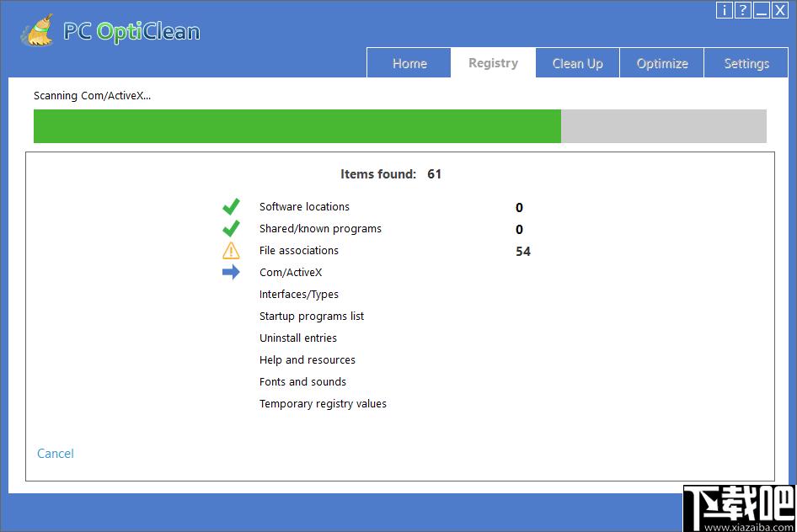Go to the Optimize tab
Viewport: 797px width, 532px height.
pos(662,63)
